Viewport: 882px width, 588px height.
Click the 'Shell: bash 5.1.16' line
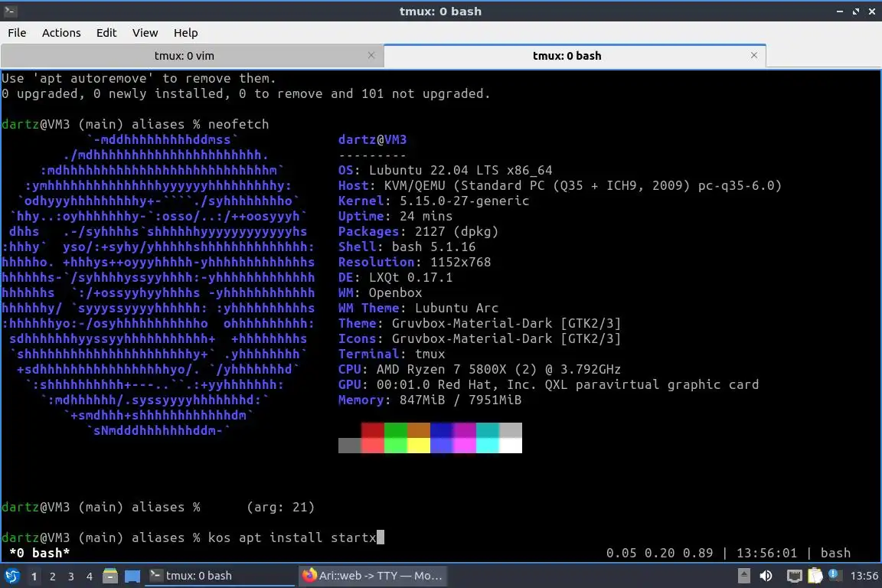(x=407, y=247)
